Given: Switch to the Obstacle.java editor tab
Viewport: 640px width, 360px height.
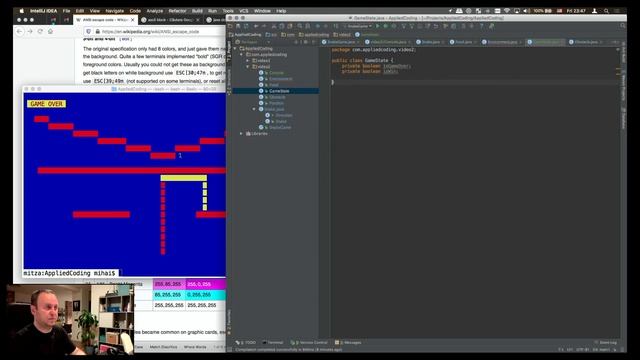Looking at the screenshot, I should (586, 42).
